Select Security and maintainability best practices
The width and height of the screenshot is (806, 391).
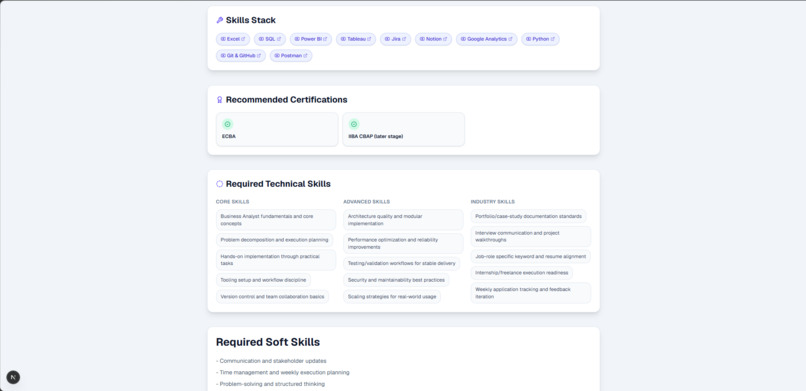[396, 280]
